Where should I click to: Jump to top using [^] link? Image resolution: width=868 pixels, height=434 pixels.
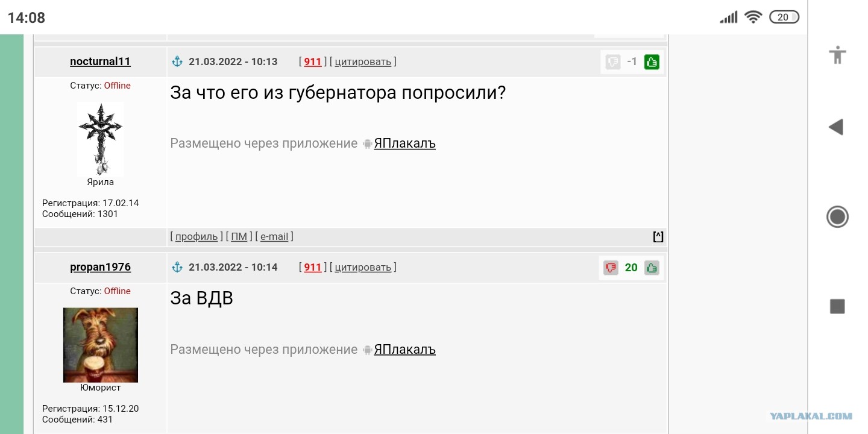[658, 236]
